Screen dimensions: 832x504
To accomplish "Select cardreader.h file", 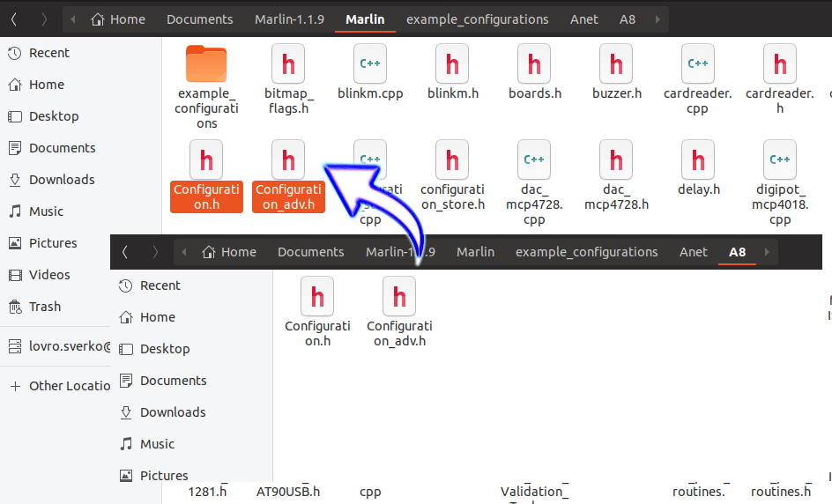I will point(780,78).
